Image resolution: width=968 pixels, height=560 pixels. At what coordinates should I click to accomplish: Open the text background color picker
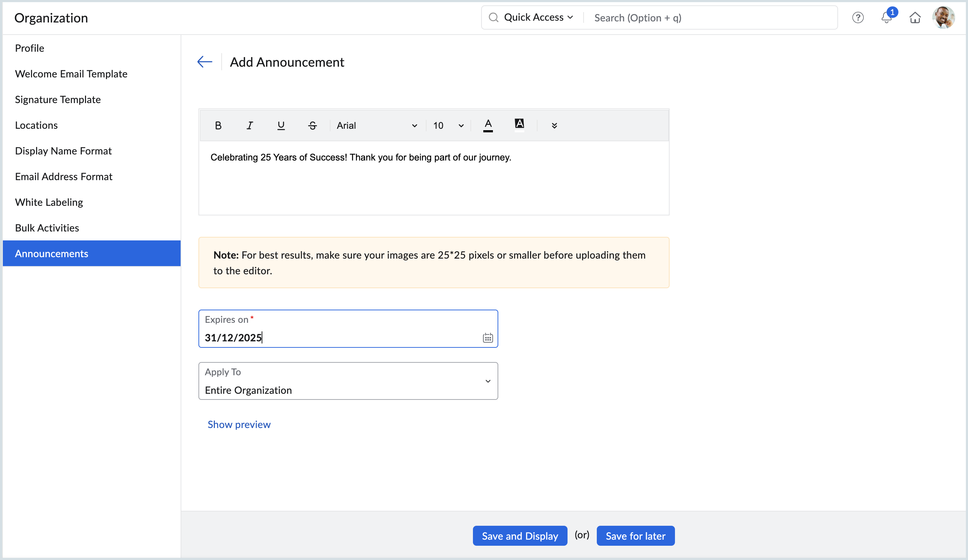point(519,126)
